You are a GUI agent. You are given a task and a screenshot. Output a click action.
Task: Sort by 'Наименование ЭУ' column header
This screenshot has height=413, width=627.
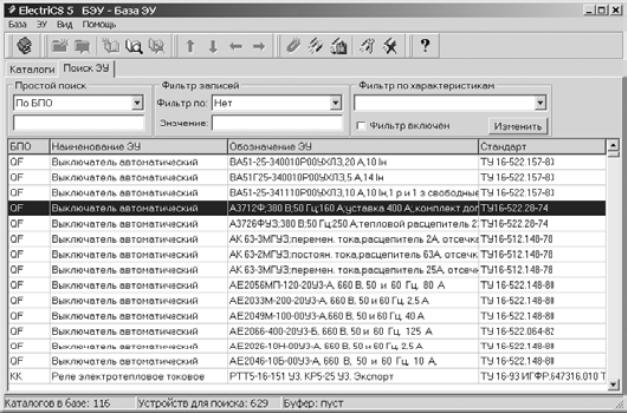(x=138, y=147)
